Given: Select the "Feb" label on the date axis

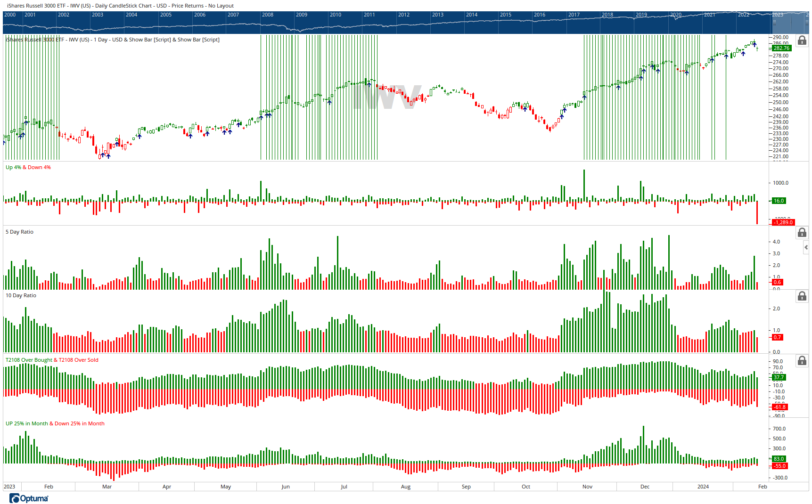Looking at the screenshot, I should pyautogui.click(x=48, y=487).
